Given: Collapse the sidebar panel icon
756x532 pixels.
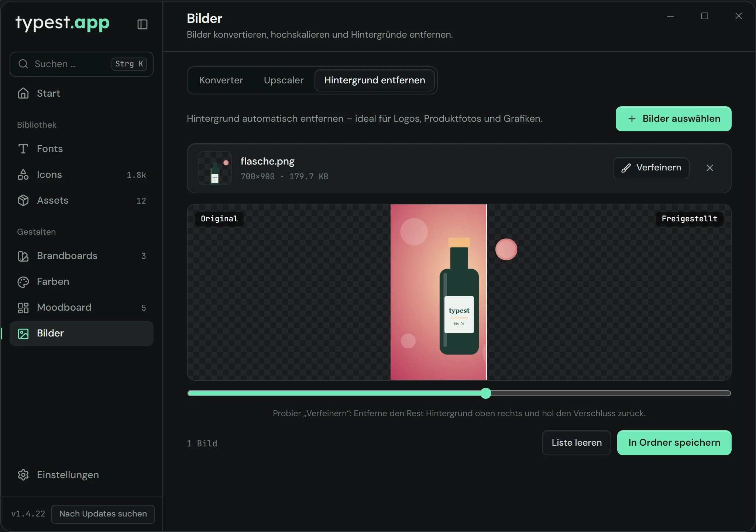Looking at the screenshot, I should pos(142,24).
